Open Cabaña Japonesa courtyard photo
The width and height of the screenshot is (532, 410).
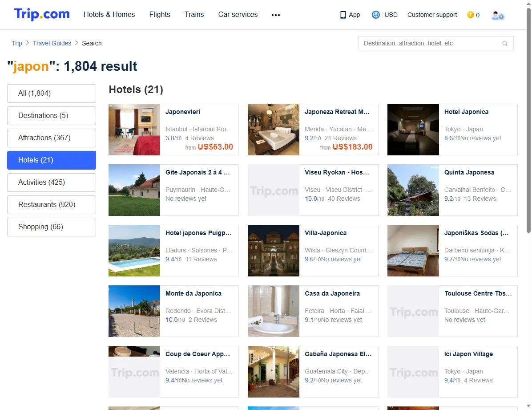click(x=274, y=372)
